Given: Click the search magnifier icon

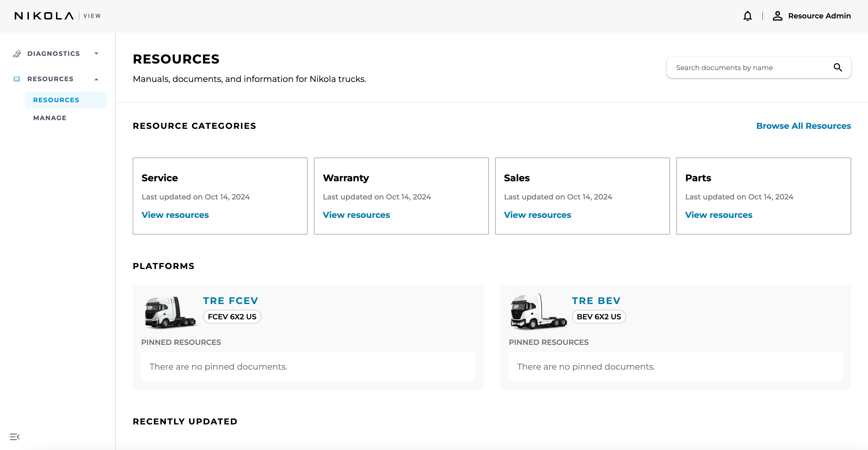Looking at the screenshot, I should point(838,67).
